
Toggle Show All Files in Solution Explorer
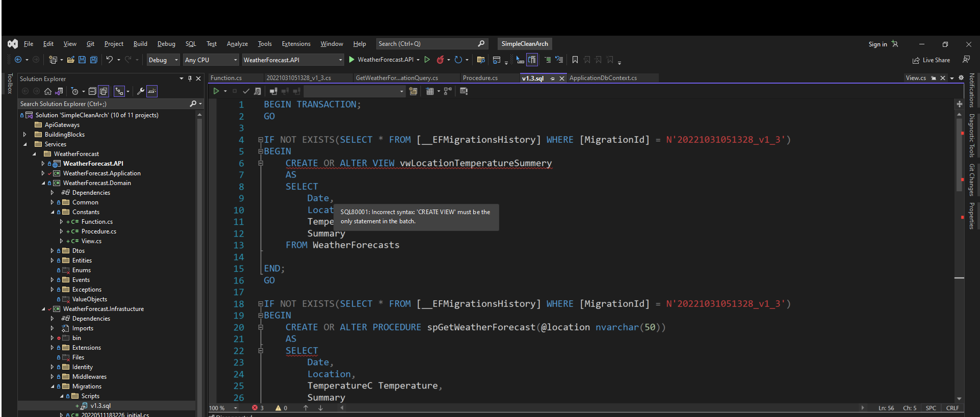click(104, 91)
